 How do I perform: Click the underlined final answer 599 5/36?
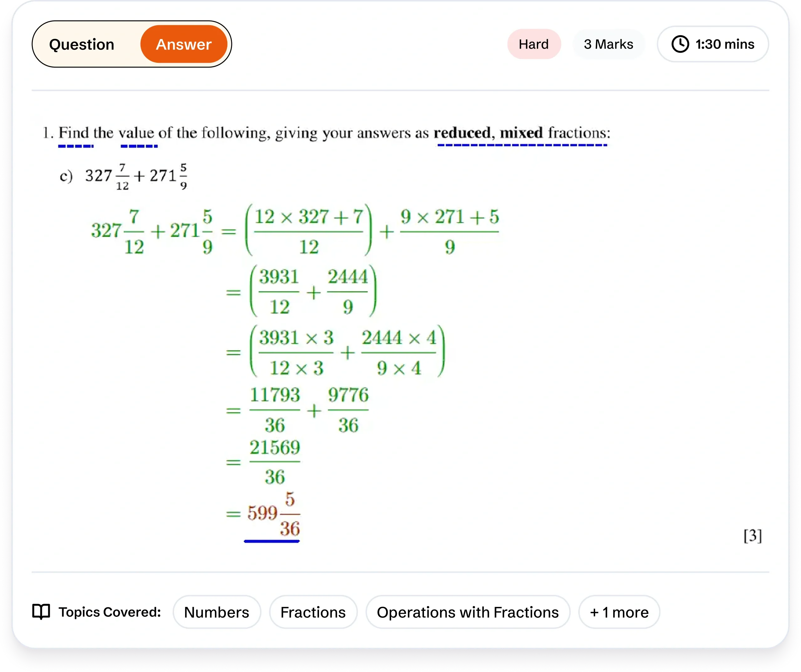pos(274,514)
